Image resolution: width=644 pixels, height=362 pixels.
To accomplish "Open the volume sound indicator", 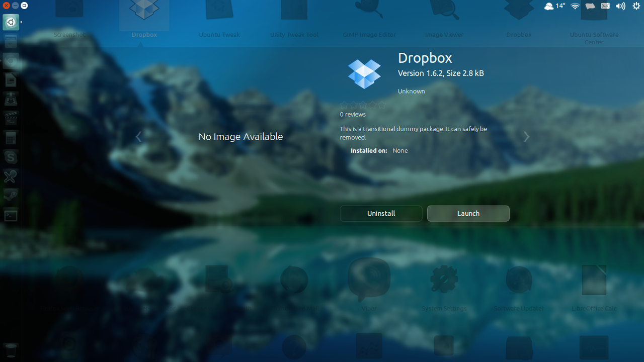I will pos(620,6).
